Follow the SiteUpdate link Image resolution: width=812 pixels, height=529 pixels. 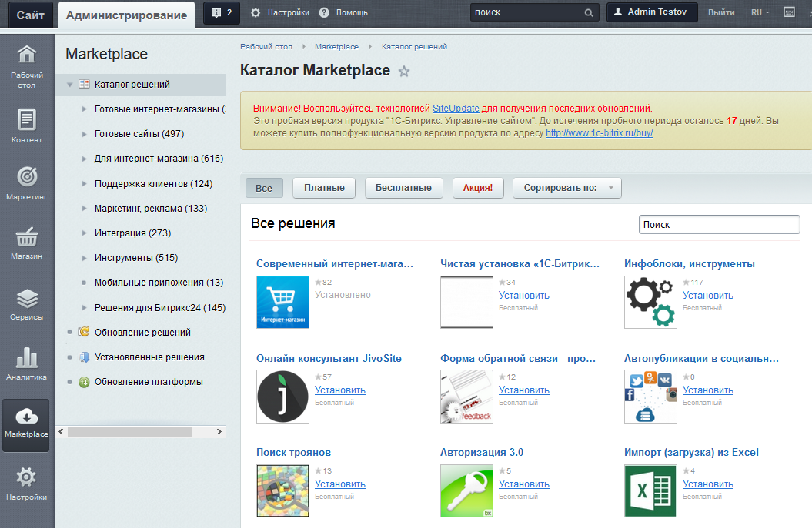(456, 109)
